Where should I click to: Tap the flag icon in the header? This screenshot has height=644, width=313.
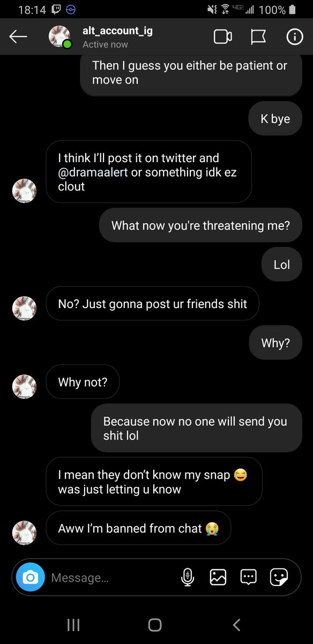tap(258, 36)
